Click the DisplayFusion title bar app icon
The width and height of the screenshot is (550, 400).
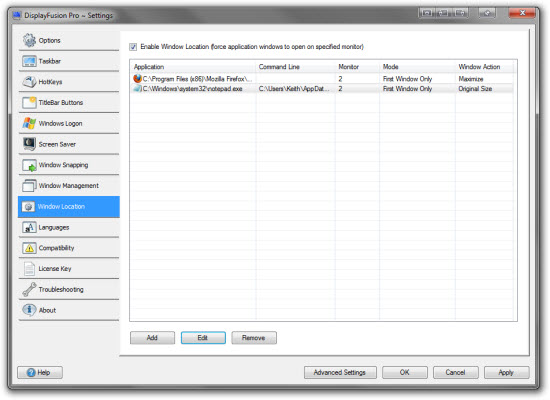(17, 15)
